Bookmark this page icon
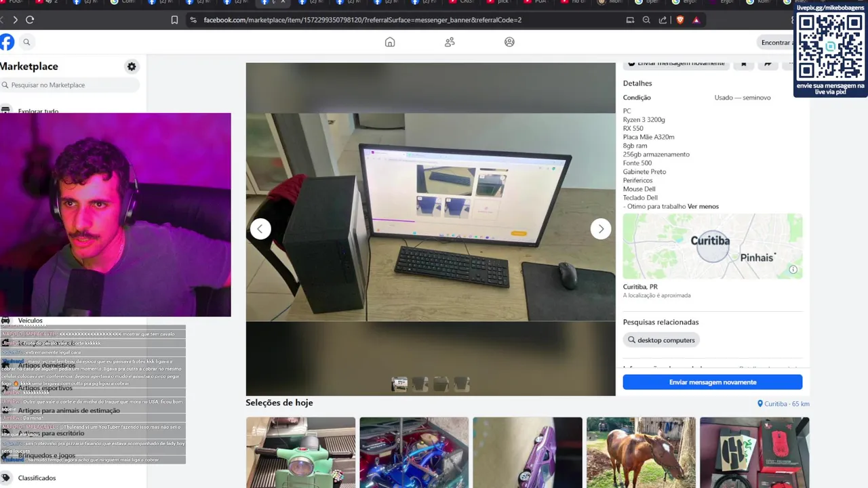Image resolution: width=868 pixels, height=488 pixels. tap(174, 20)
